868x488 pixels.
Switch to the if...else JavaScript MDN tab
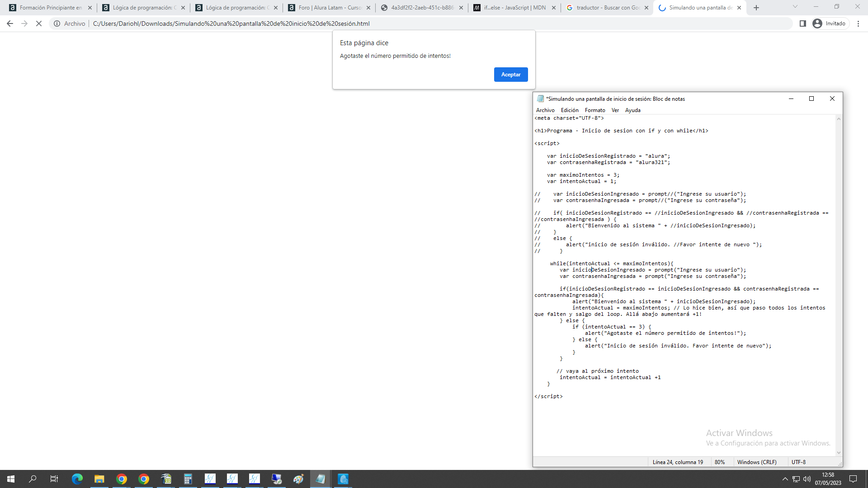pyautogui.click(x=515, y=8)
